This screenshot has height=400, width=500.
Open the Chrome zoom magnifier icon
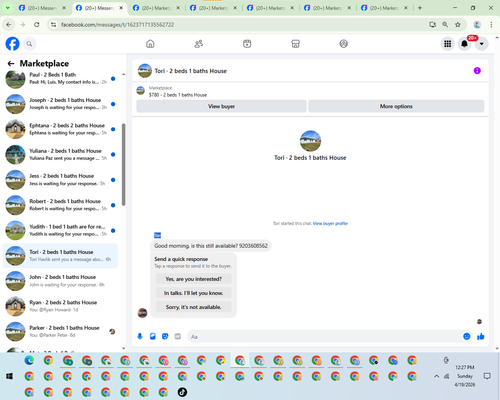[x=445, y=24]
